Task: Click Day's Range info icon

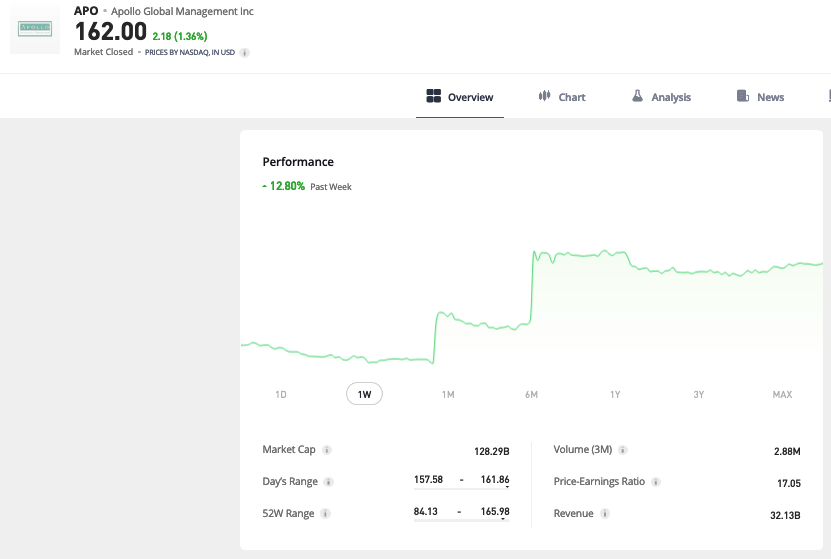Action: click(329, 482)
